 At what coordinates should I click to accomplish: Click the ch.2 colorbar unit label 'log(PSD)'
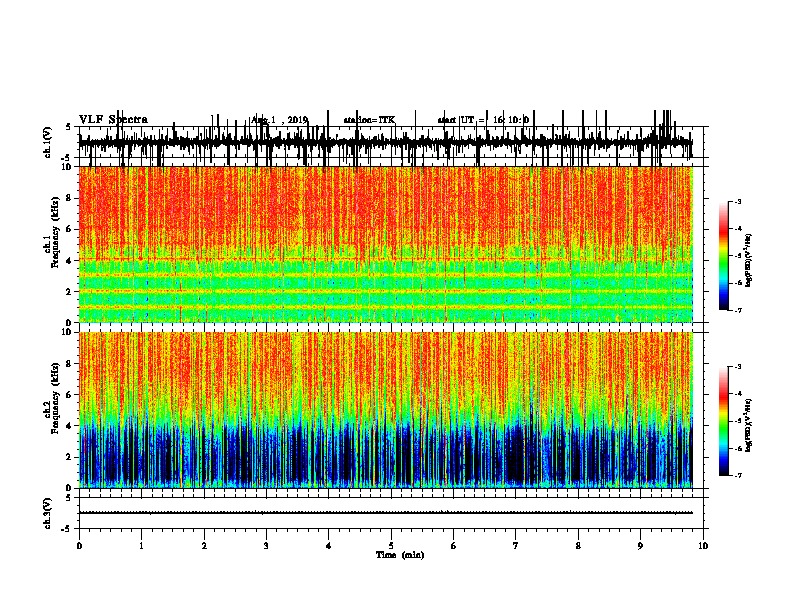point(748,426)
